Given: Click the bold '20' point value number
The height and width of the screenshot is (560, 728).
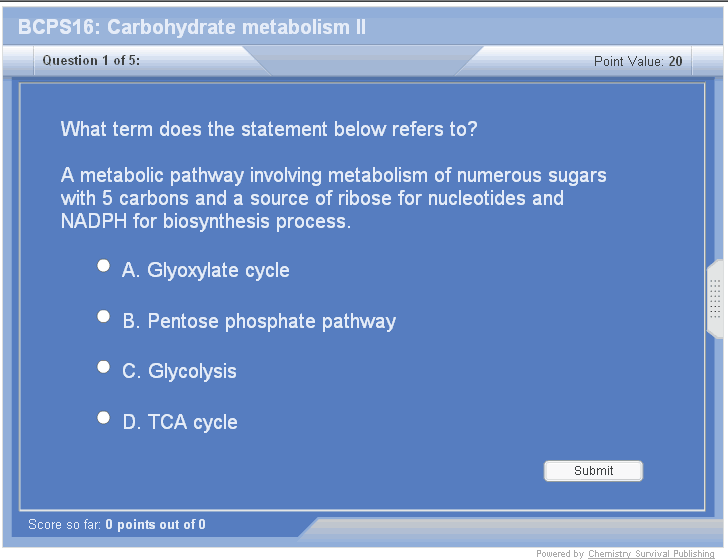Looking at the screenshot, I should (676, 61).
